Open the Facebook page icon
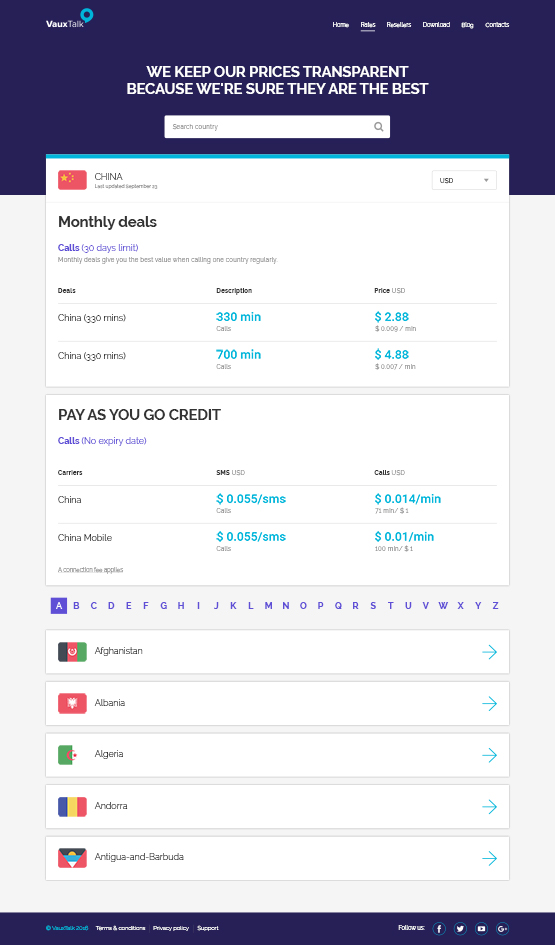The image size is (555, 945). click(x=439, y=929)
